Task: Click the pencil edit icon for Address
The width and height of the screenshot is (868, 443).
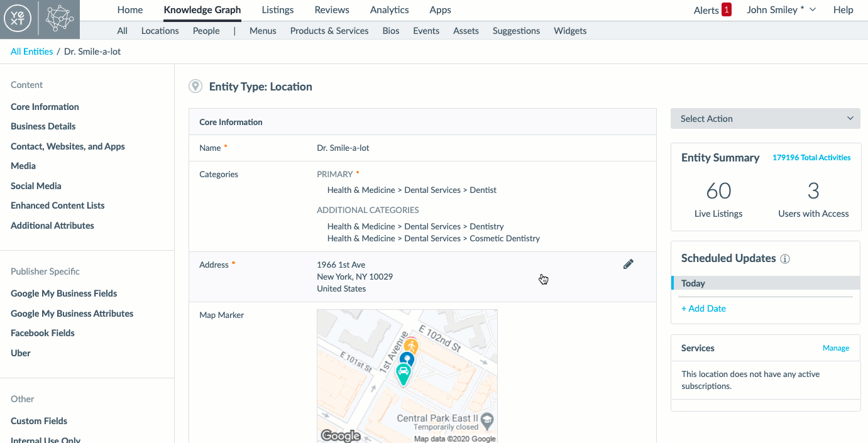Action: click(628, 265)
